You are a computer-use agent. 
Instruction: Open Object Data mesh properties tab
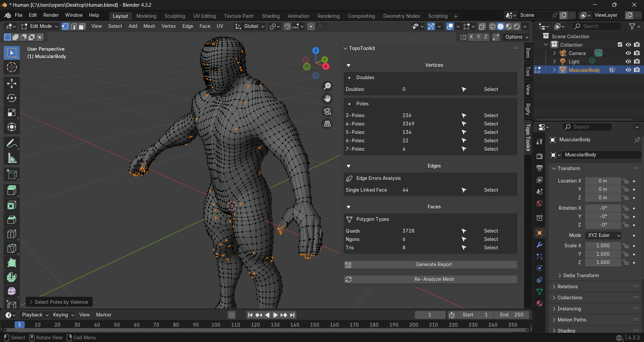pos(540,292)
